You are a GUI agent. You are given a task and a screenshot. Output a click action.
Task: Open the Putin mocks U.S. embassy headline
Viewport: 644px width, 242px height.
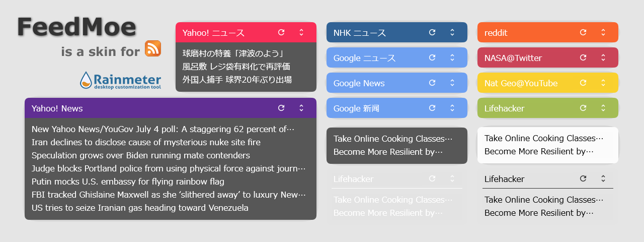pyautogui.click(x=128, y=181)
